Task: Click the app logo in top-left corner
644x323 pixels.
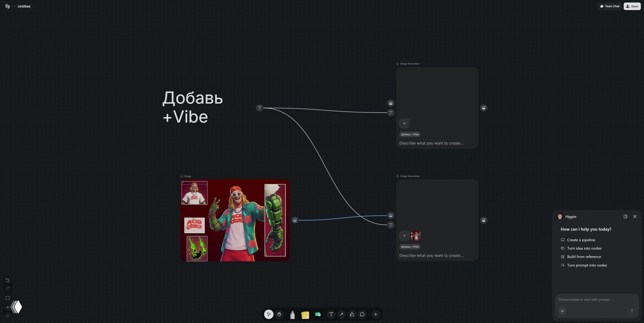Action: click(7, 6)
